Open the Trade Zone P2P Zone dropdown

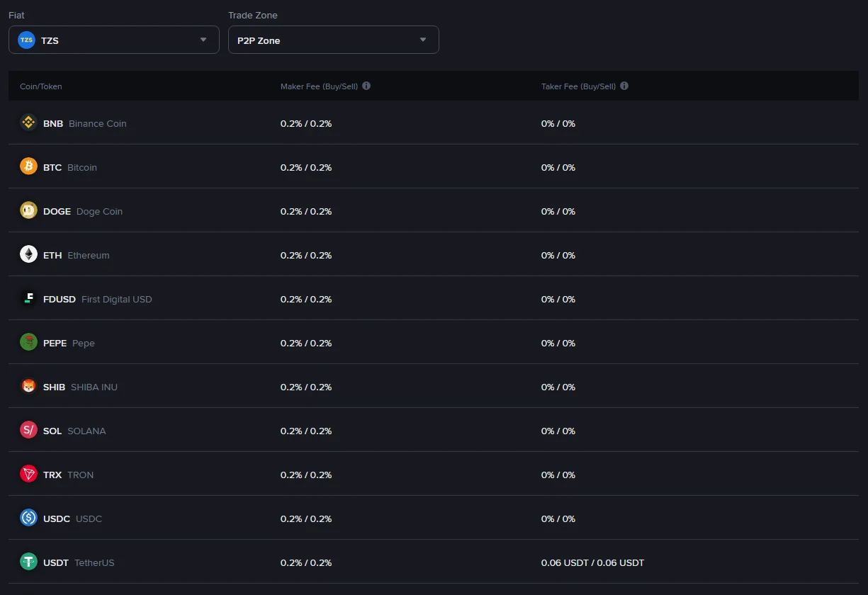(x=334, y=40)
